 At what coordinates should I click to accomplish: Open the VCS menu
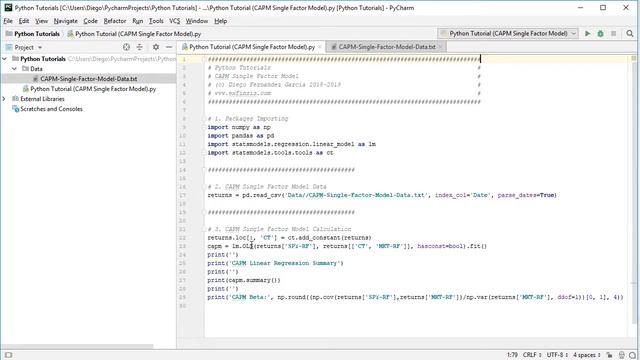click(174, 21)
